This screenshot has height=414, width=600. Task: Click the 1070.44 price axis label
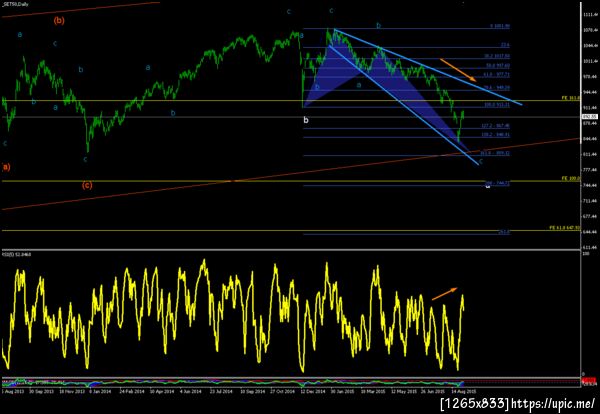tap(589, 29)
